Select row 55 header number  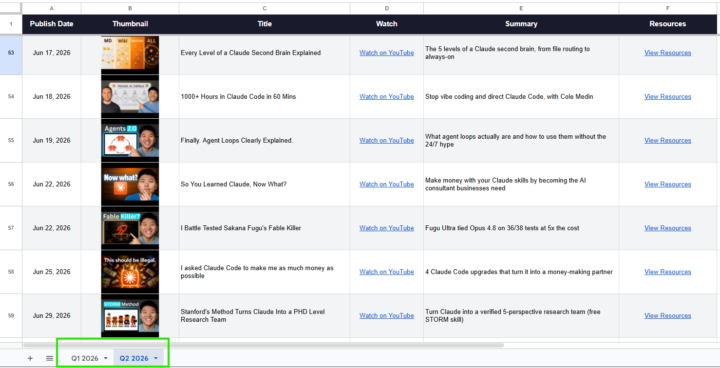pos(11,141)
